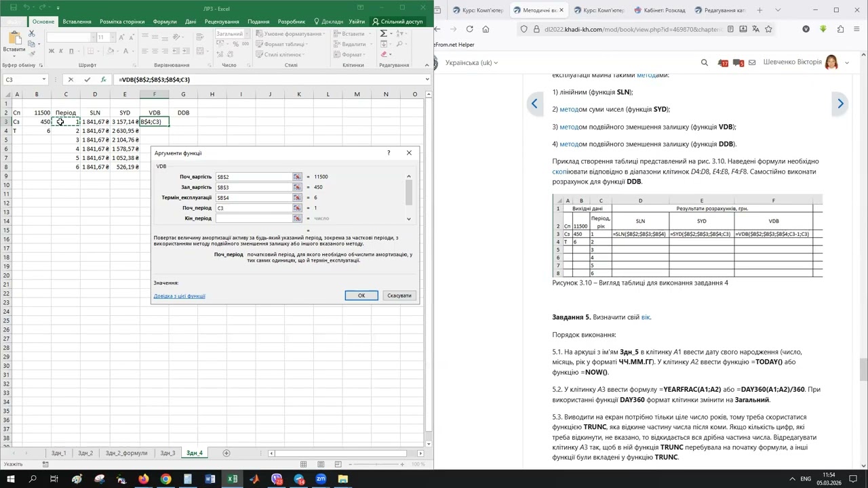The height and width of the screenshot is (488, 868).
Task: Click the AutoSum sigma icon
Action: tap(384, 34)
